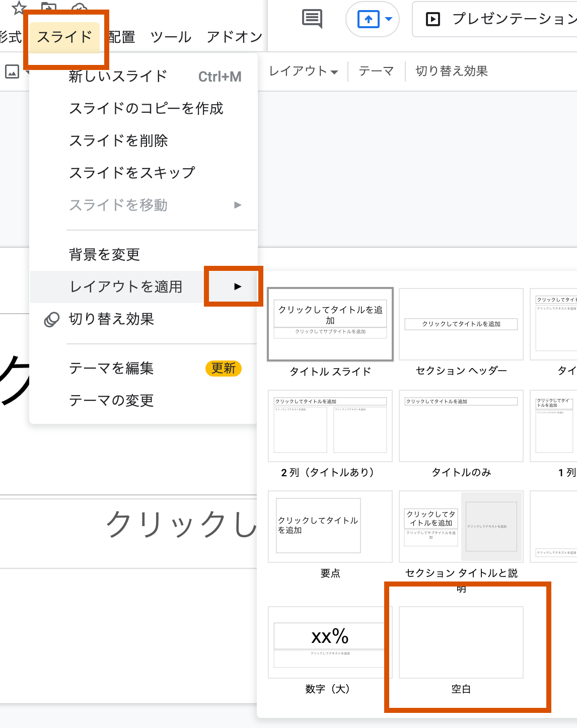This screenshot has width=577, height=728.
Task: Apply the 空白 blank layout
Action: (x=461, y=642)
